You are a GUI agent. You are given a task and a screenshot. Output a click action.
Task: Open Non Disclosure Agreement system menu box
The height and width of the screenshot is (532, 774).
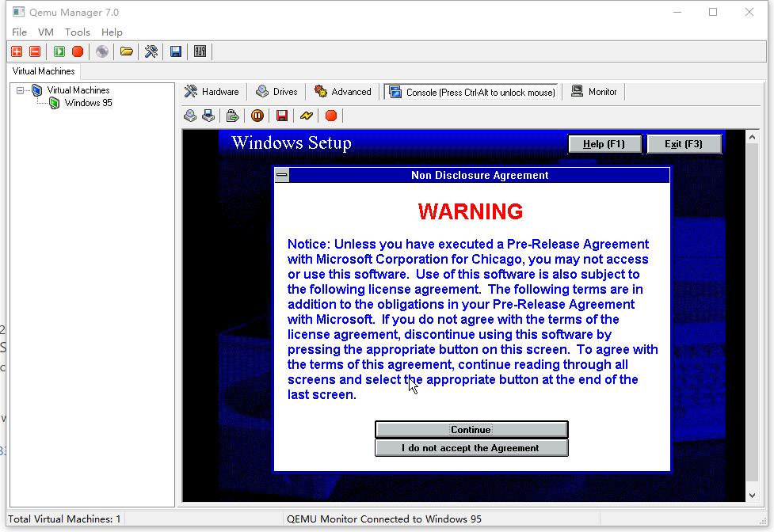282,175
